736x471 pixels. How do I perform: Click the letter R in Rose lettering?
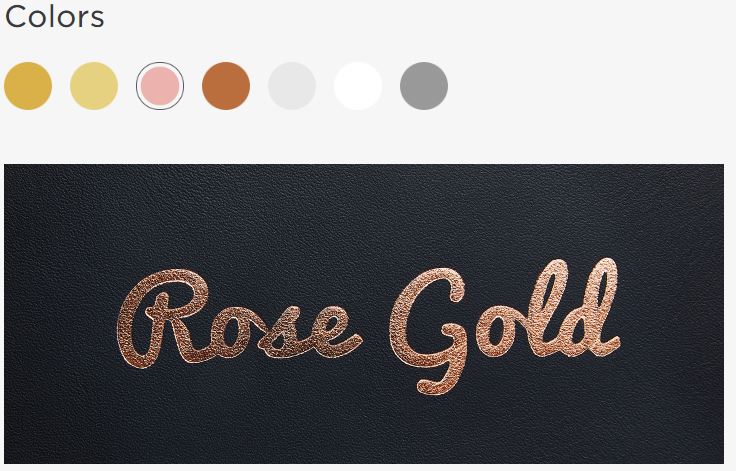[x=162, y=319]
